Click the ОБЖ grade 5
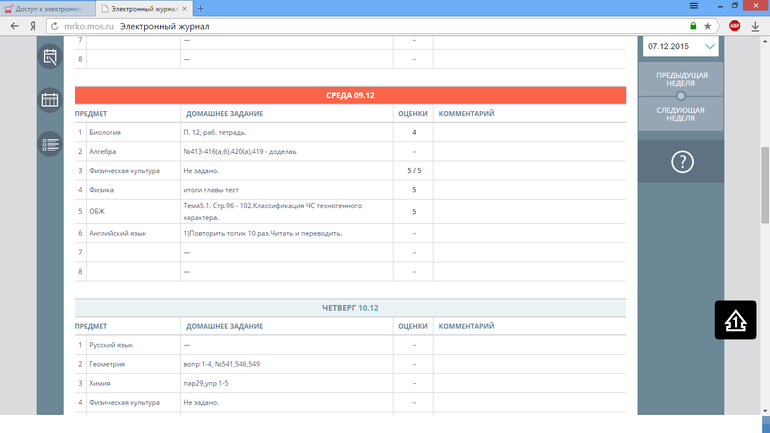Image resolution: width=770 pixels, height=433 pixels. 414,212
